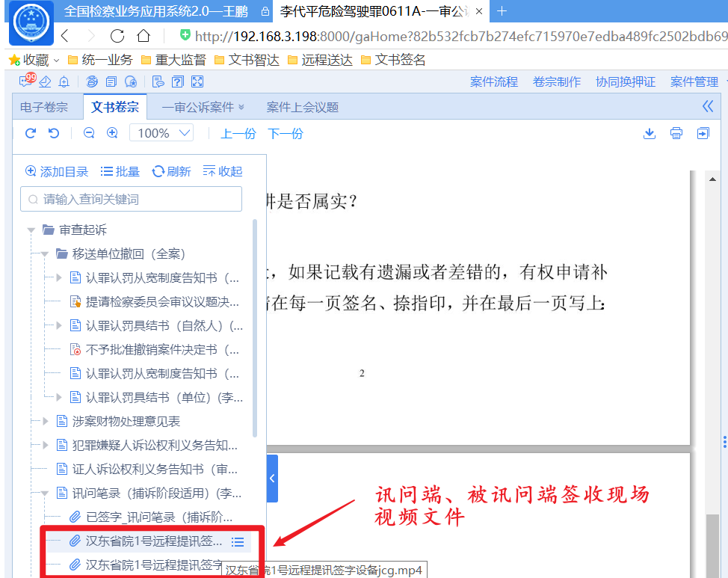Click the 添加目录 button

[x=57, y=171]
